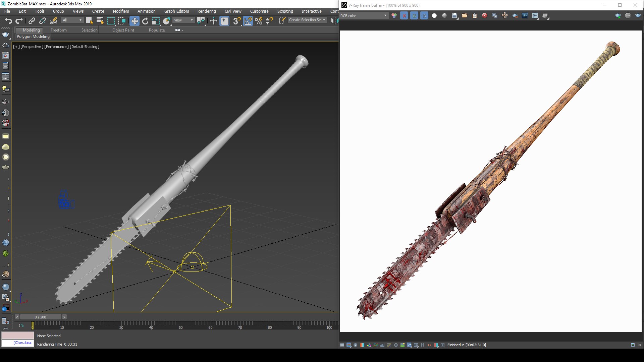
Task: Clear the image with red X icon
Action: [x=485, y=16]
